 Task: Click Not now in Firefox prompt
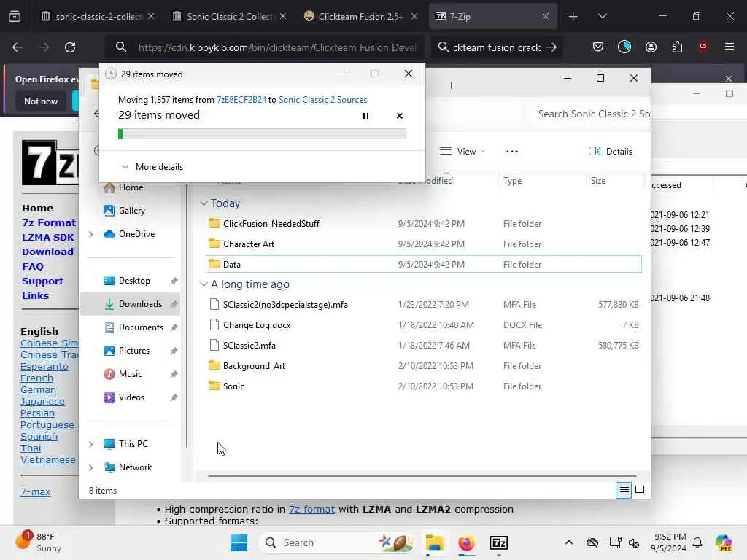(x=41, y=101)
